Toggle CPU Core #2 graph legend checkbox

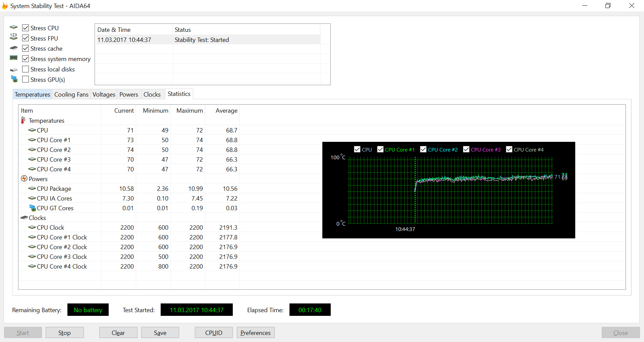[x=423, y=149]
